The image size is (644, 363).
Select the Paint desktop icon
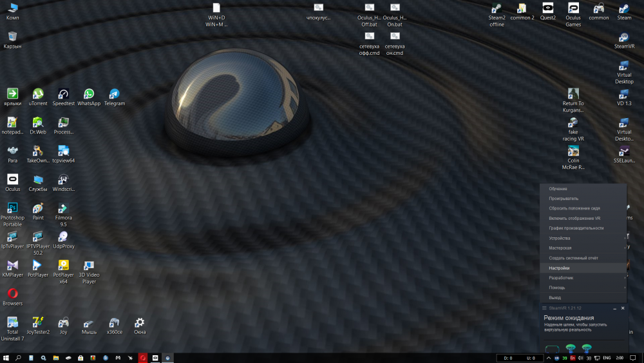click(38, 211)
